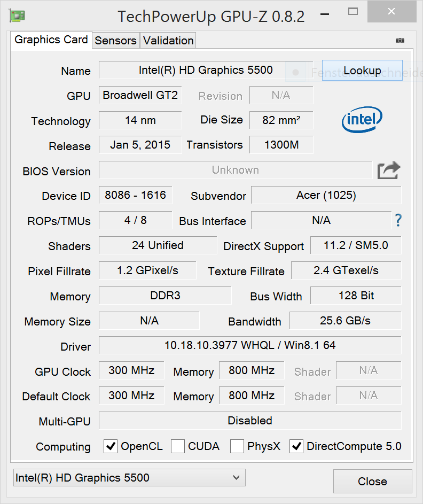Click the BIOS Version field
Image resolution: width=423 pixels, height=504 pixels.
(235, 170)
